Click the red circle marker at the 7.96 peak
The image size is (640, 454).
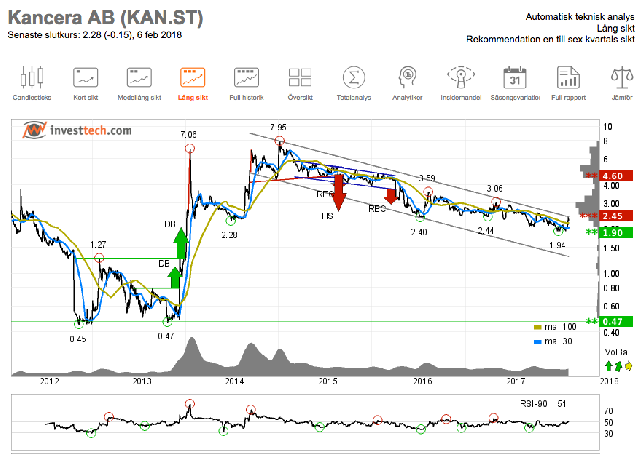tap(279, 141)
